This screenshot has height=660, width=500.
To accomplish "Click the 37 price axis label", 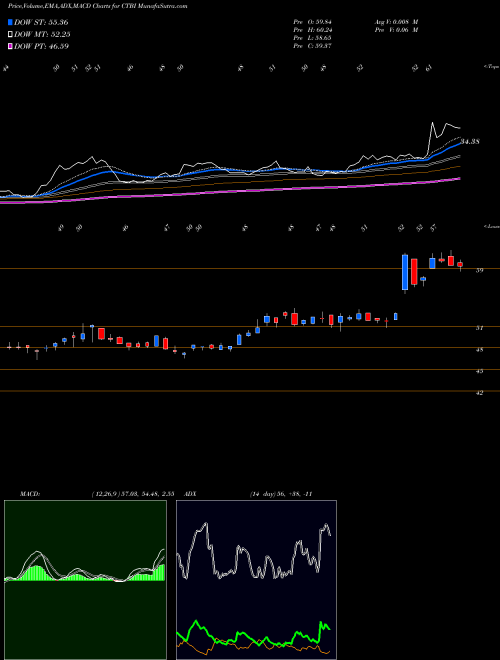I will coord(479,328).
